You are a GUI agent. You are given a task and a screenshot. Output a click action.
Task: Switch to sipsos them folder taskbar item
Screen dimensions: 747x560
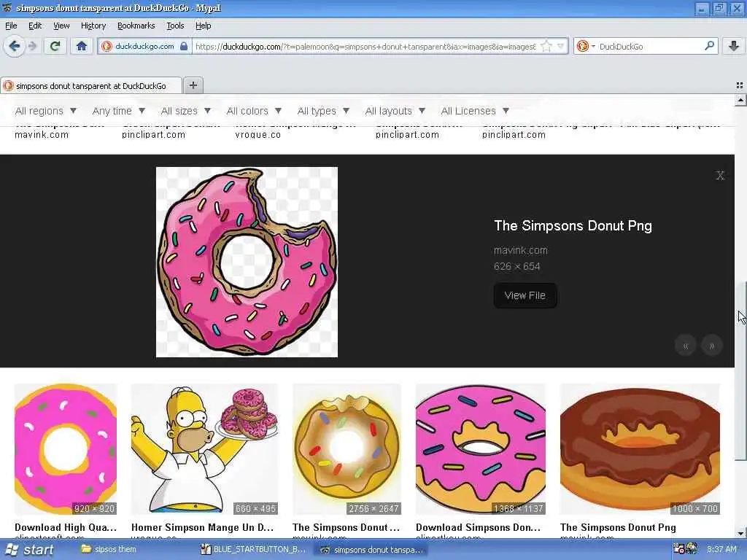coord(109,550)
